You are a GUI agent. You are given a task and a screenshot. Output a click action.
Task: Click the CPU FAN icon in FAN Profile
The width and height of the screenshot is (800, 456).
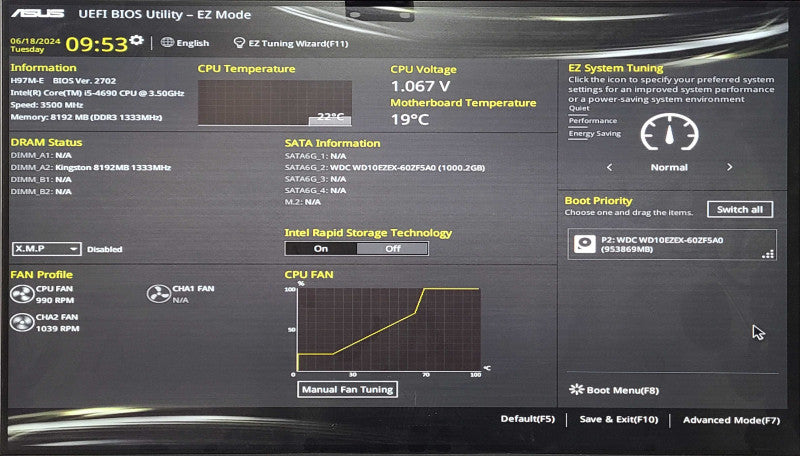tap(22, 294)
